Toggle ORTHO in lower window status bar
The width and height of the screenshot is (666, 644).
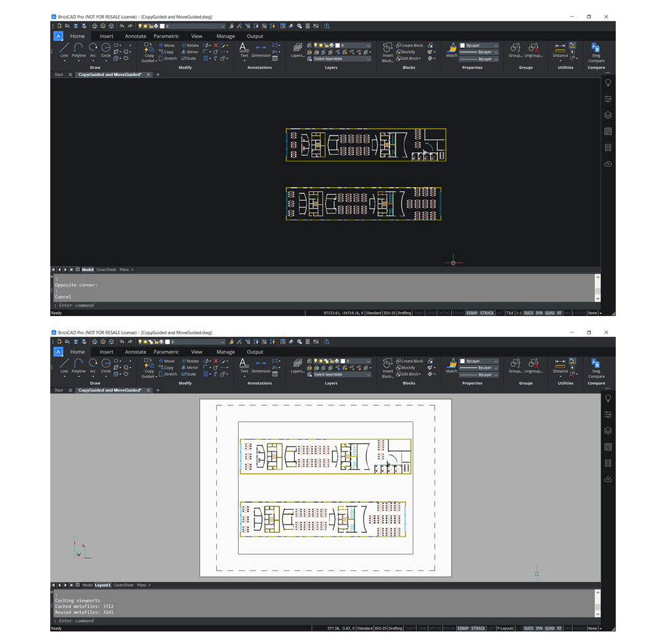435,628
